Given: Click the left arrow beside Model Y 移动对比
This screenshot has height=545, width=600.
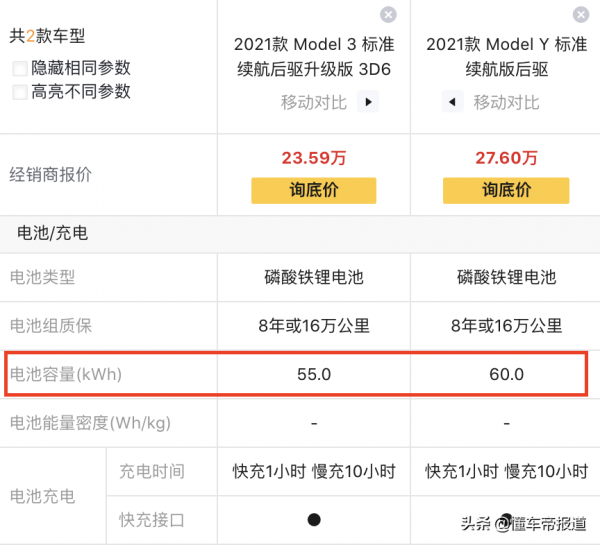Looking at the screenshot, I should point(451,102).
